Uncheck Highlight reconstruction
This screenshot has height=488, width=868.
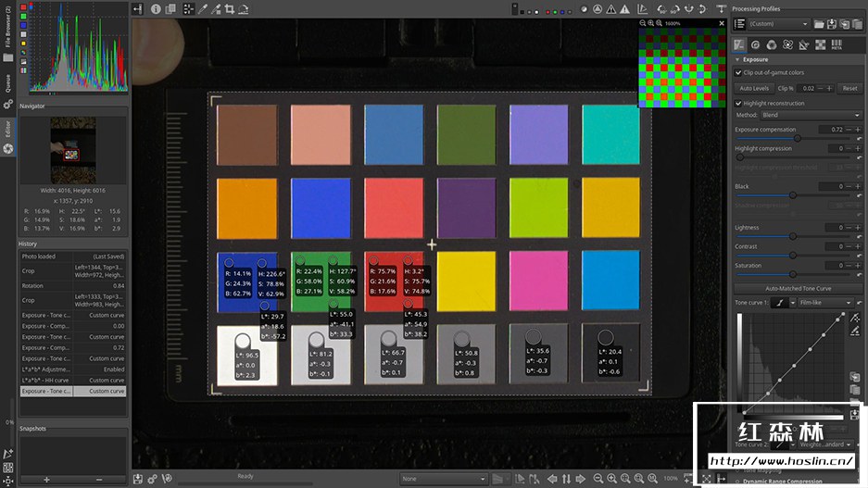point(738,104)
